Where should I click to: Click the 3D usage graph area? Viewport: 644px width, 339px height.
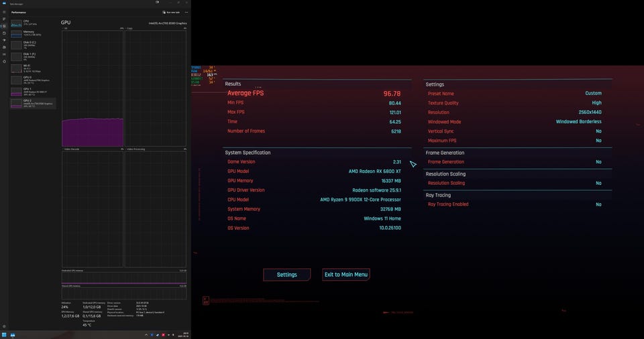[93, 88]
